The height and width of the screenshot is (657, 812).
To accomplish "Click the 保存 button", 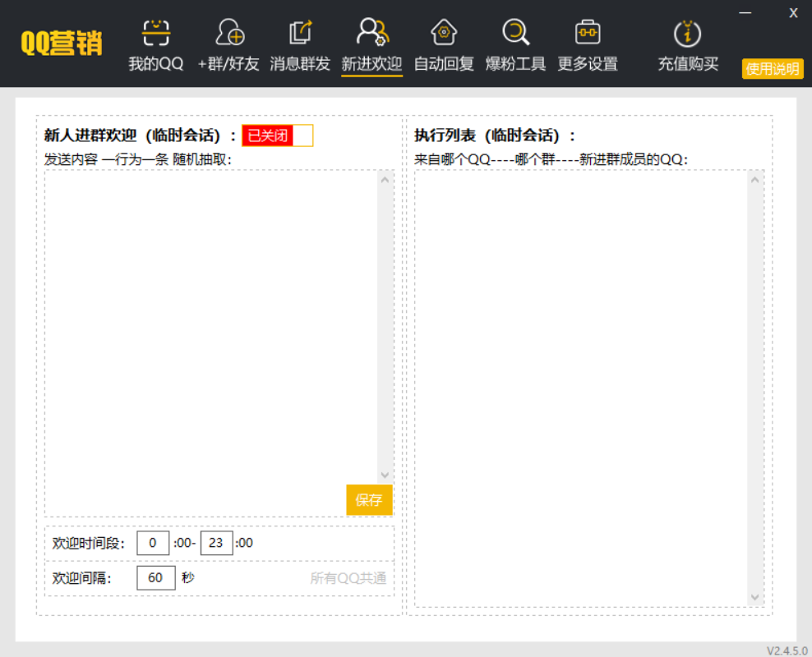I will 369,500.
